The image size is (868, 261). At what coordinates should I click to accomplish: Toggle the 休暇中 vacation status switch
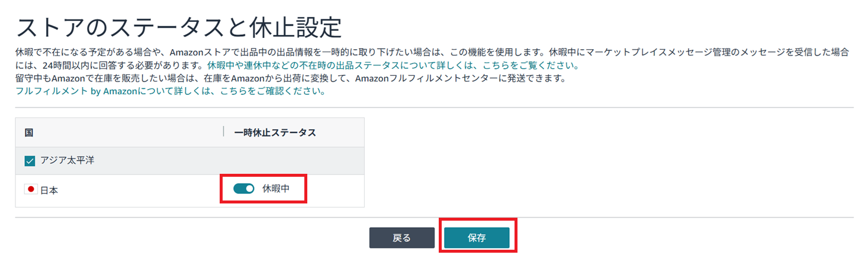[x=243, y=189]
